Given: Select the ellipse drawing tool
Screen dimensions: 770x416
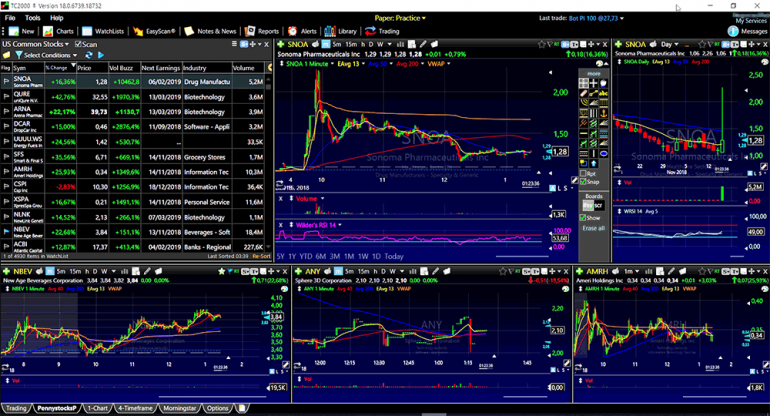Looking at the screenshot, I should [604, 154].
